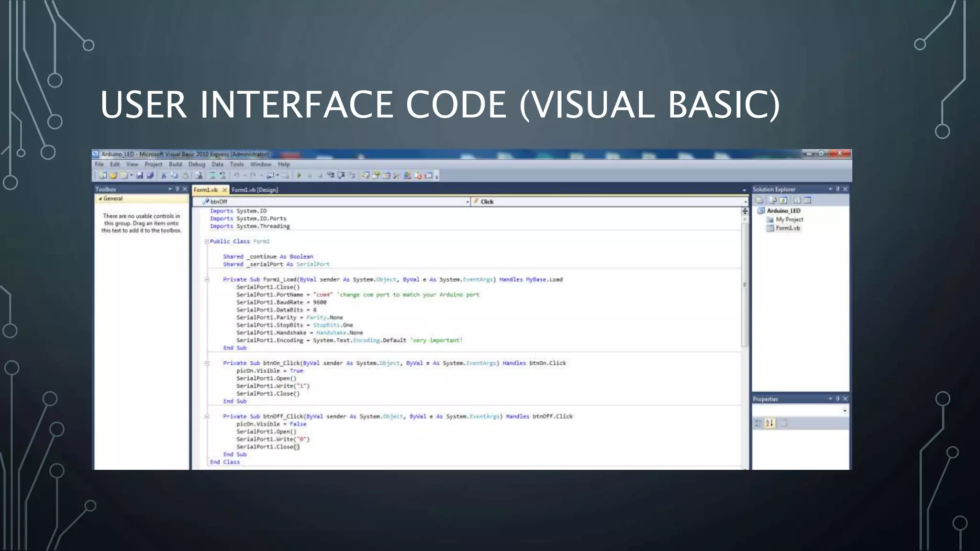
Task: Open the Project menu
Action: pos(154,164)
